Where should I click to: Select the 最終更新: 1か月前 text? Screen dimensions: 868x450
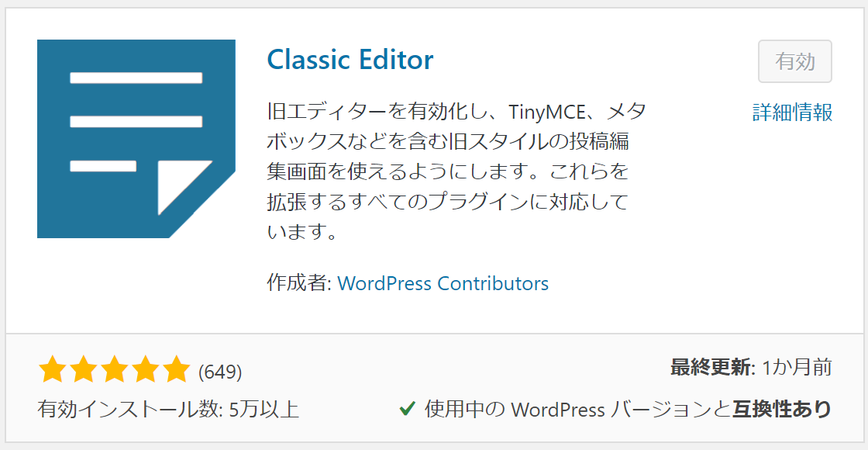tap(751, 368)
